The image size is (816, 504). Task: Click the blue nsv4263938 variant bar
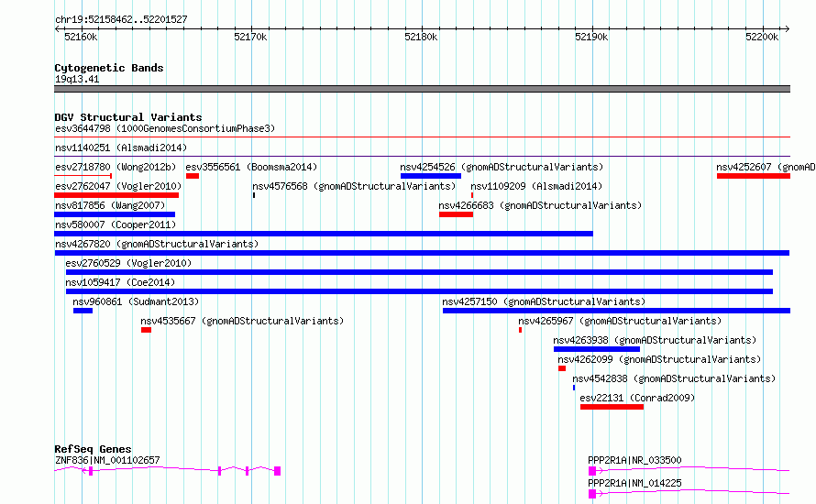(x=597, y=349)
